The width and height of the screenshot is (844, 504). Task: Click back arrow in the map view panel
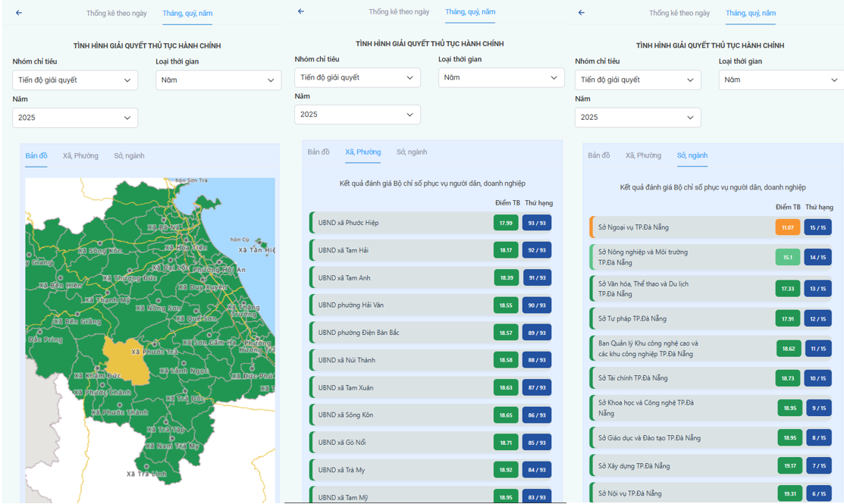click(19, 13)
